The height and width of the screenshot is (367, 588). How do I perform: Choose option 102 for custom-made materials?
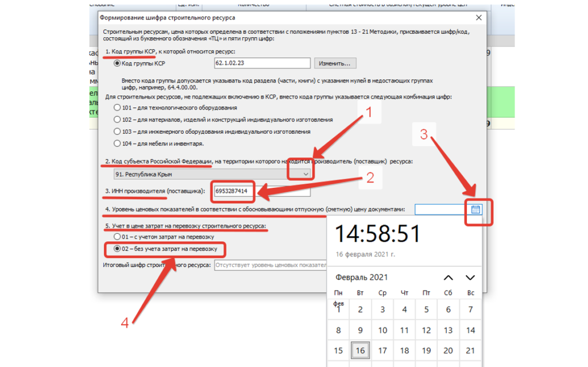(x=118, y=119)
